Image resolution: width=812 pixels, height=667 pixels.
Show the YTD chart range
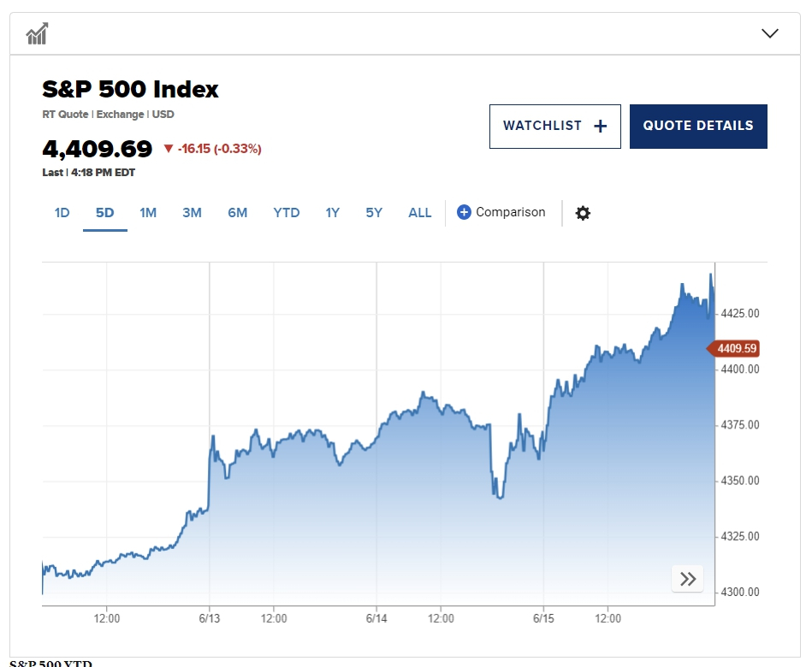click(x=287, y=213)
